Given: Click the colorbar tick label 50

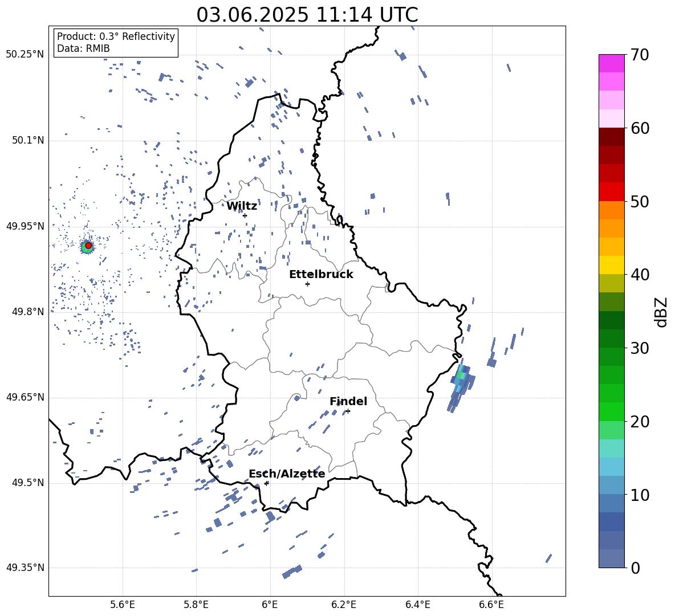Looking at the screenshot, I should tap(639, 201).
